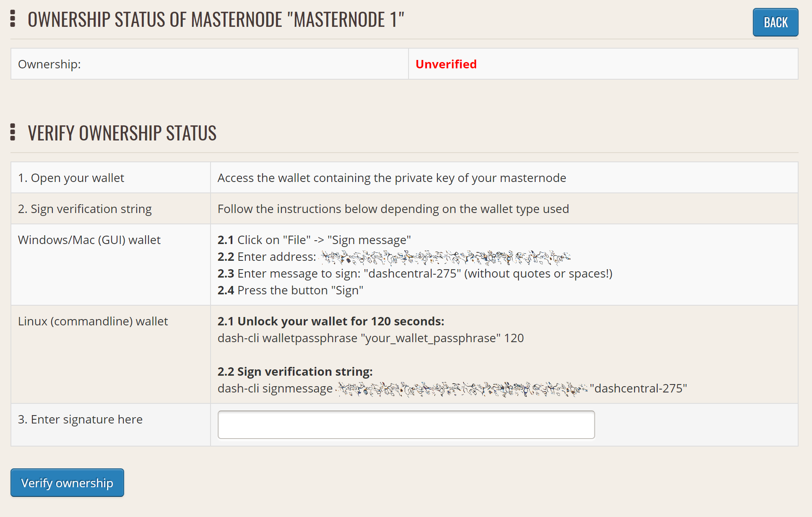Screen dimensions: 812x517
Task: Select the masked address after "Enter address"
Action: pos(445,257)
